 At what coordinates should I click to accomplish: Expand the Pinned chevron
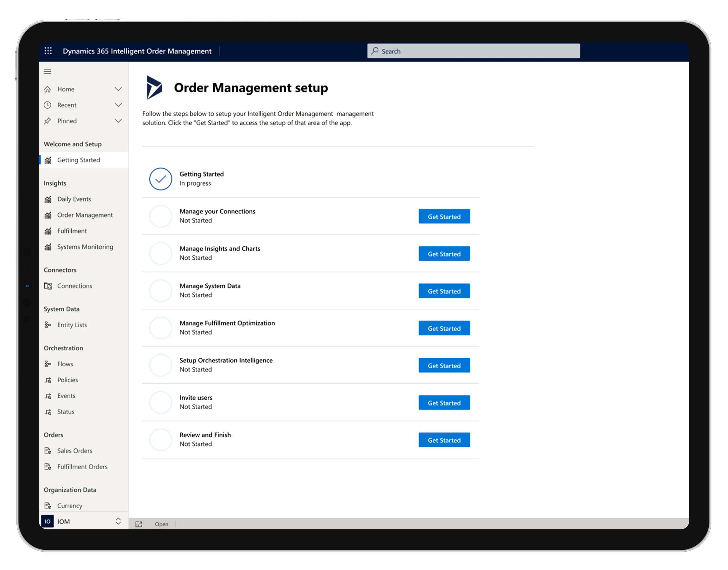pos(118,121)
